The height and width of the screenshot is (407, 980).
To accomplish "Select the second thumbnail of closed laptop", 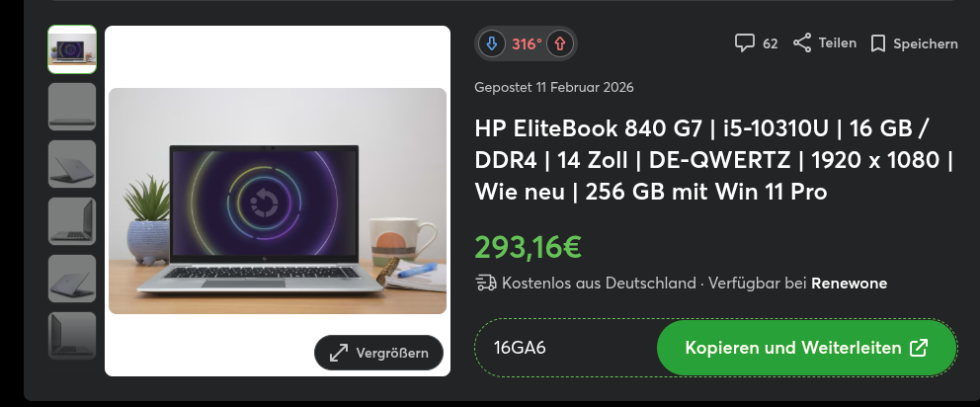I will coord(72,107).
